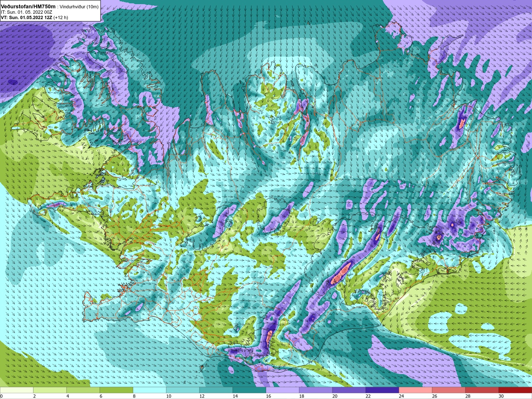This screenshot has height=399, width=532.
Task: Pick the dark red swatch above 30
Action: click(515, 390)
